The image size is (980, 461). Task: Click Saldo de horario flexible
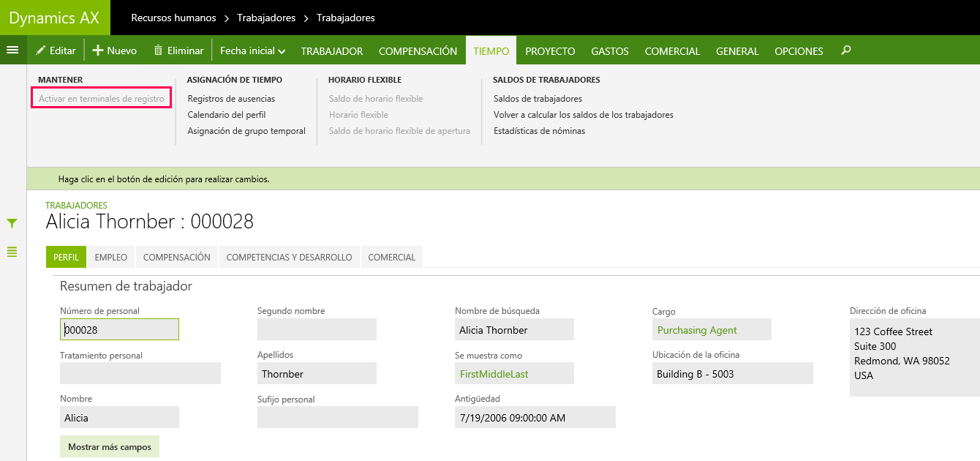(x=376, y=99)
